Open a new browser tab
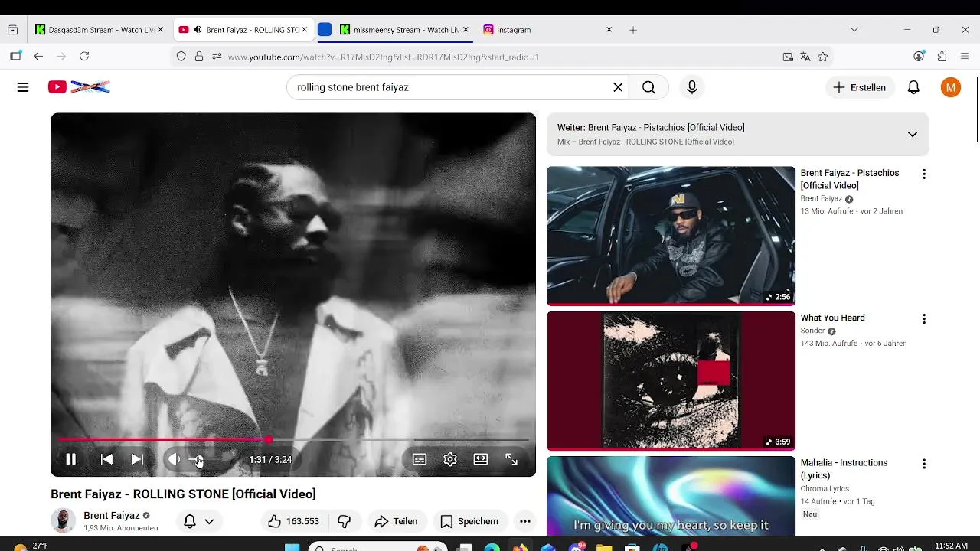980x551 pixels. 632,30
